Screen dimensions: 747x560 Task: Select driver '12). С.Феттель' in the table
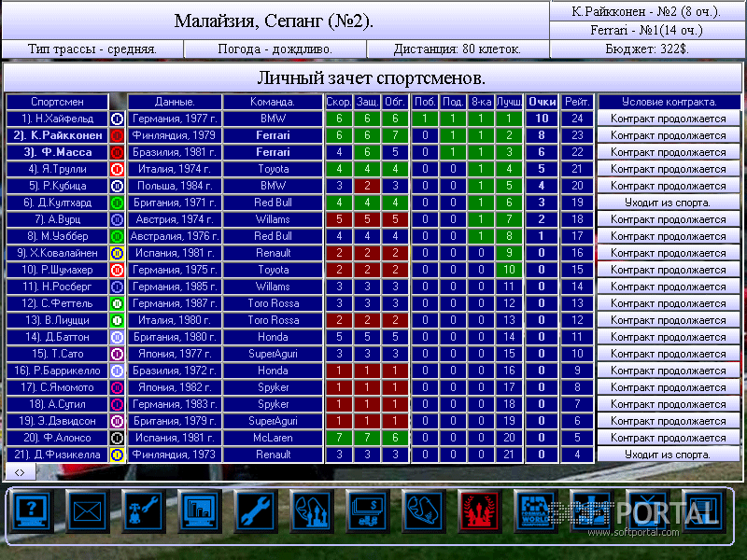57,303
